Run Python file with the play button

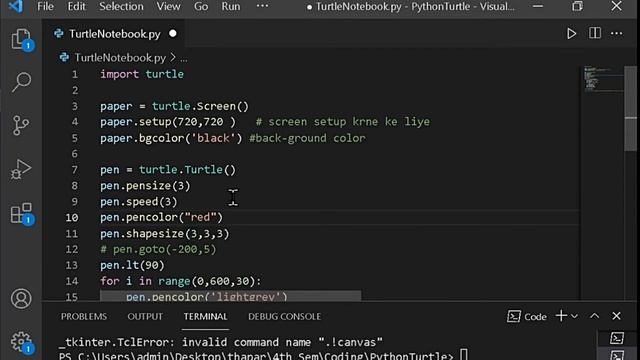tap(571, 33)
